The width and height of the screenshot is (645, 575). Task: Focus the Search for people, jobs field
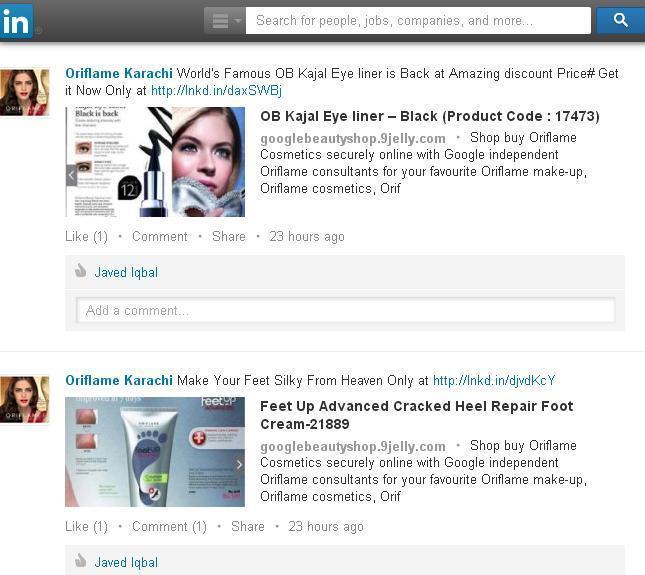(418, 20)
